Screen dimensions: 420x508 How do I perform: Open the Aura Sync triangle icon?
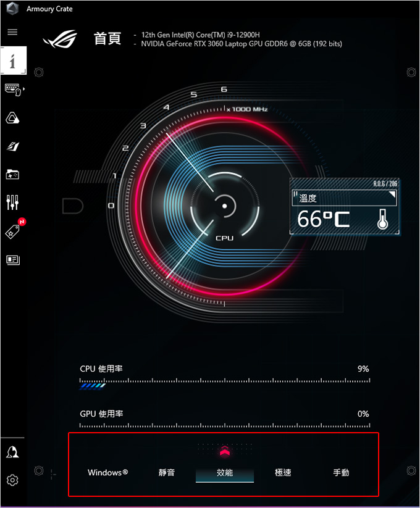(12, 118)
